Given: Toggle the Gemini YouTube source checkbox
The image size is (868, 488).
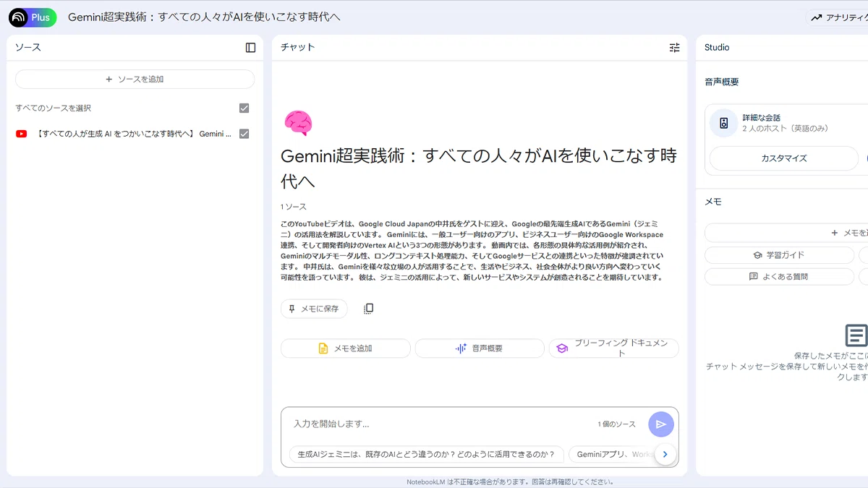Looking at the screenshot, I should [x=244, y=134].
